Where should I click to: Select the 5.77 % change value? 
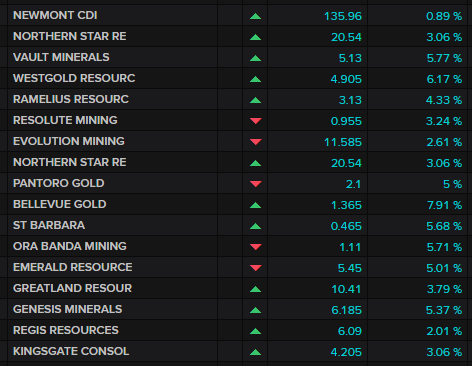444,58
